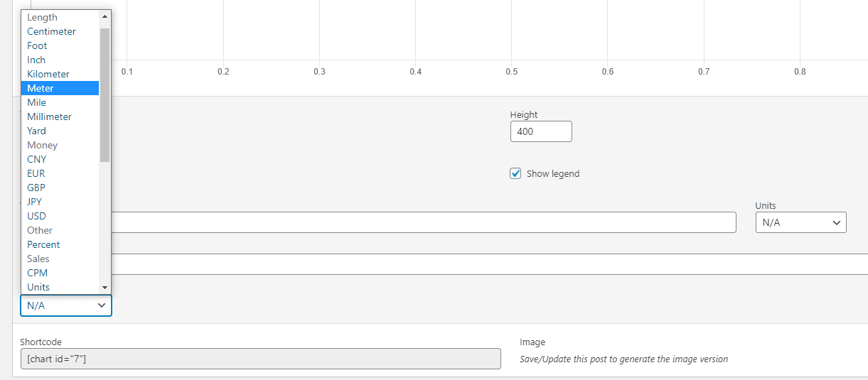Pick Millimeter as the unit
The height and width of the screenshot is (380, 868).
tap(49, 116)
